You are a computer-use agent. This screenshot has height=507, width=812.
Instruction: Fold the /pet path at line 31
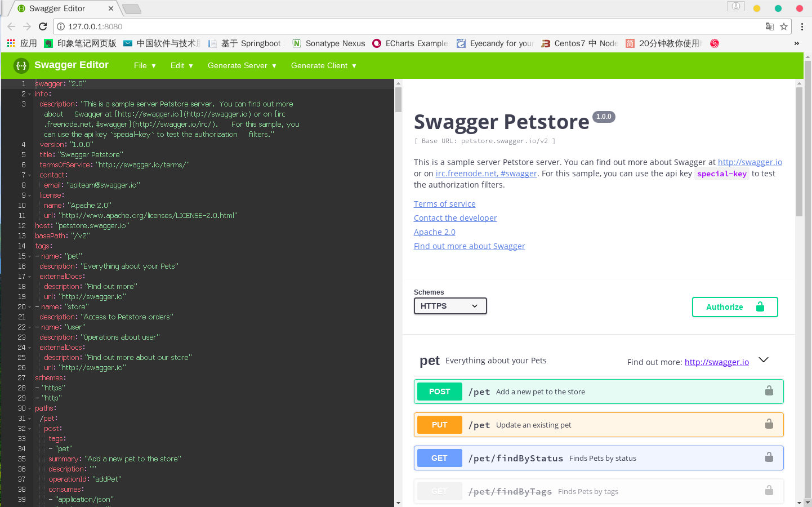(30, 419)
